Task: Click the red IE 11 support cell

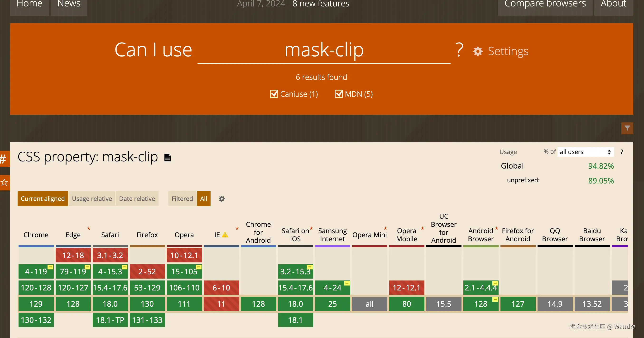Action: 221,304
